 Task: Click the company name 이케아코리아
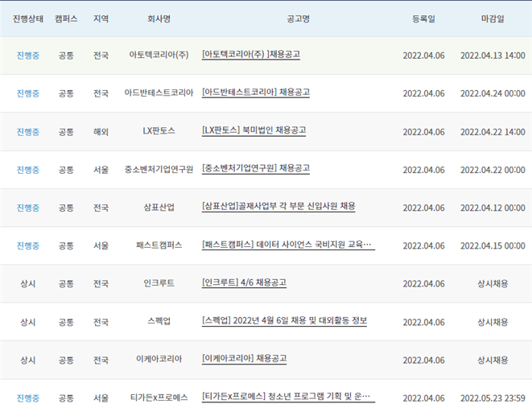(x=159, y=359)
